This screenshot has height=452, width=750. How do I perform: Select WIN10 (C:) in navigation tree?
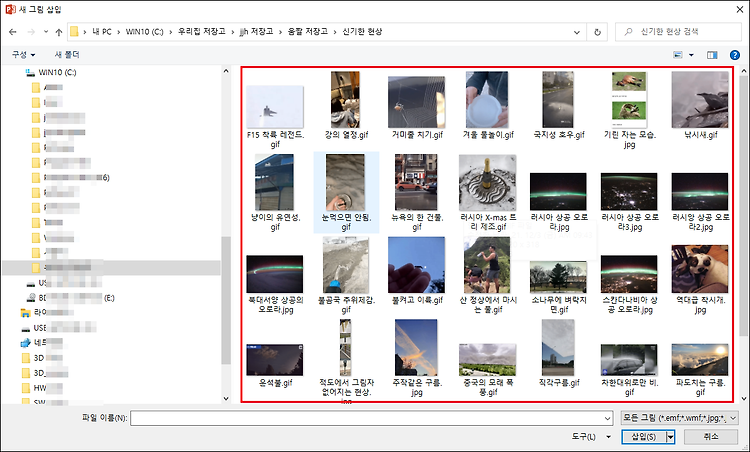57,72
